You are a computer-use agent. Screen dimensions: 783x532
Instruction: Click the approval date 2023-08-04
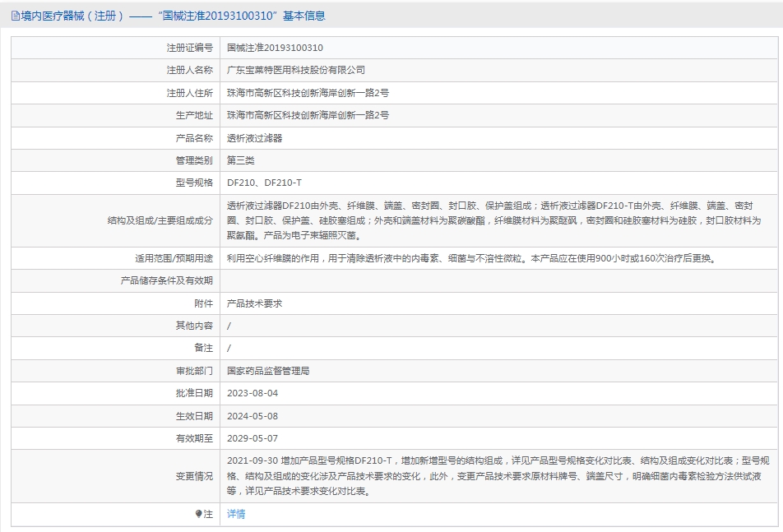pyautogui.click(x=253, y=393)
